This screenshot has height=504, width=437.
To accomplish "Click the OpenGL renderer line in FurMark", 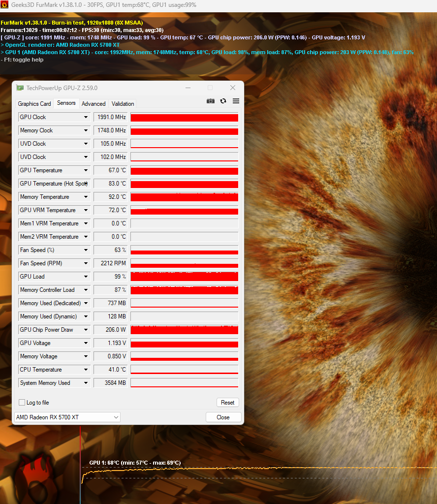I will pos(60,45).
